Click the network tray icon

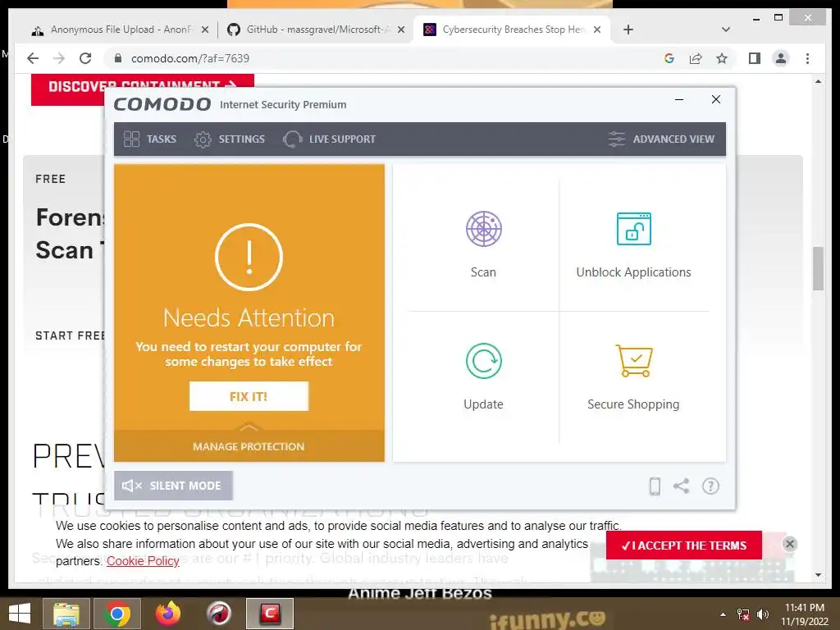(x=743, y=614)
